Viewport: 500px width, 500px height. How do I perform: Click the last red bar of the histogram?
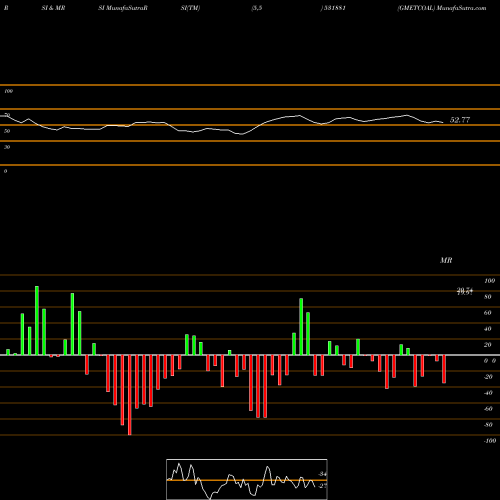pos(444,369)
